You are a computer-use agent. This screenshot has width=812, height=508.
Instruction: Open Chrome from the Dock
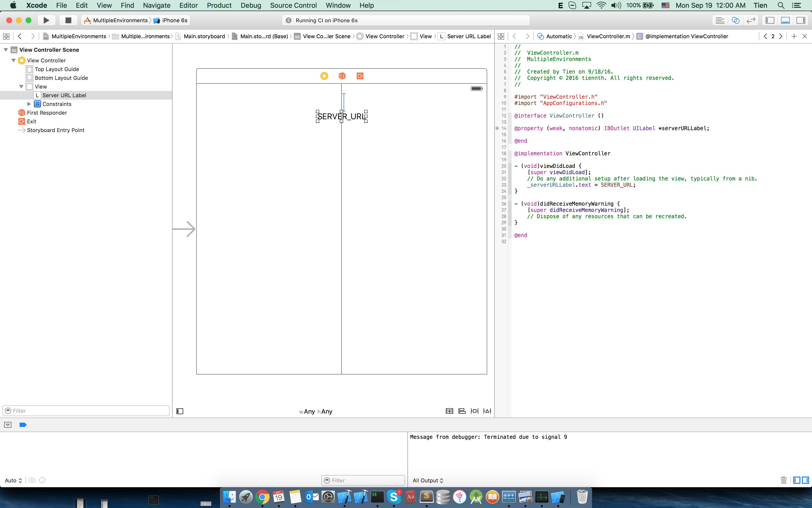[x=262, y=497]
